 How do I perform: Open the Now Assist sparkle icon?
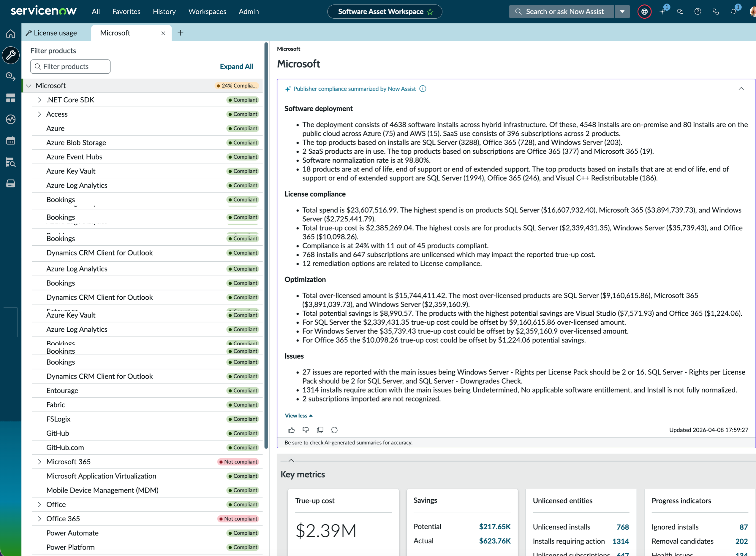(663, 12)
